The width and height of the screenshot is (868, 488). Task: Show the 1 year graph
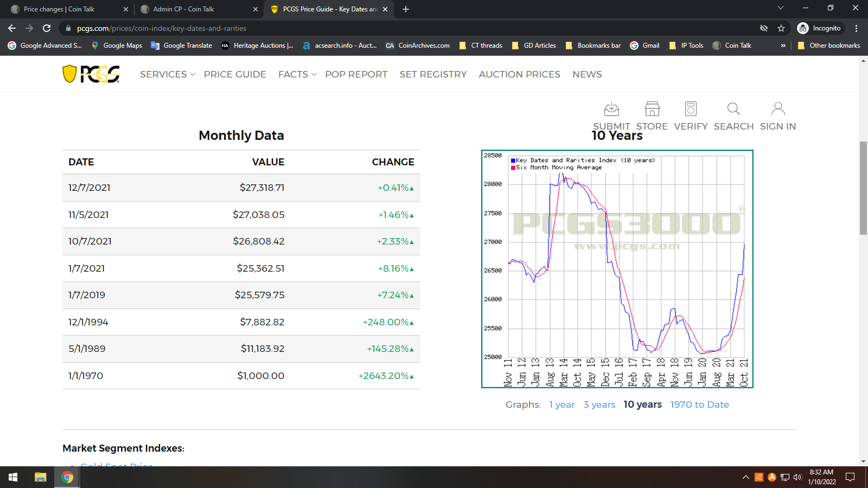pyautogui.click(x=561, y=404)
